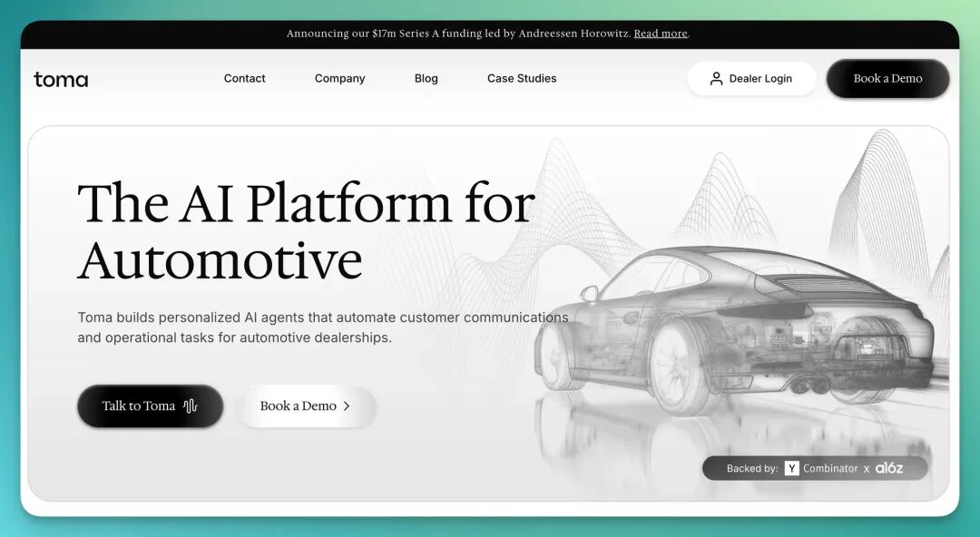Click the 'Toma builds personalized AI agents' paragraph

[x=322, y=327]
